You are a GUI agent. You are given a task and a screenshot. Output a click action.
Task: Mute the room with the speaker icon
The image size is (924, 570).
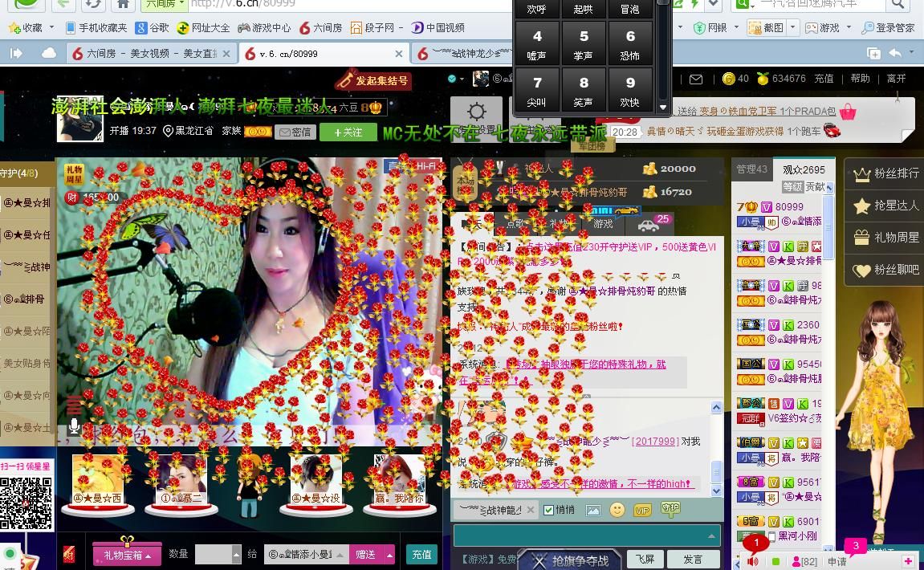click(753, 561)
